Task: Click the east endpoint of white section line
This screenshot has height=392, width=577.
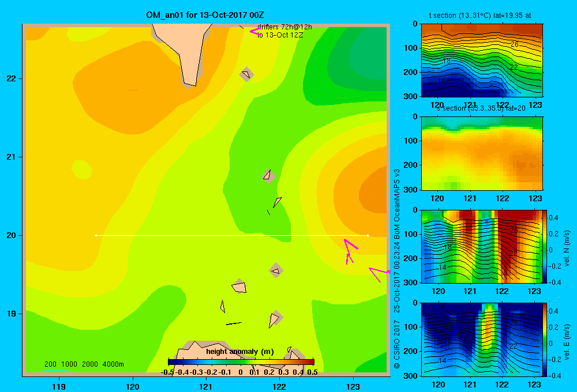Action: pyautogui.click(x=368, y=235)
